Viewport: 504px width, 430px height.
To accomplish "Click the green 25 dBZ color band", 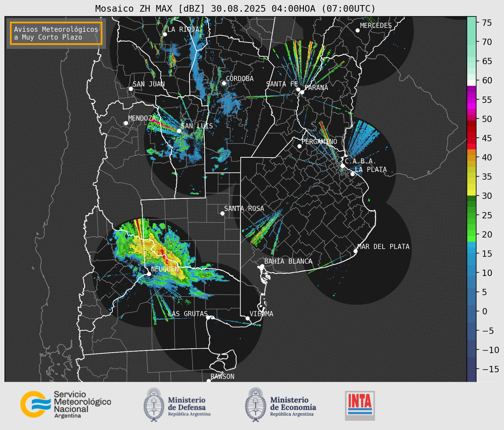I will tap(471, 215).
